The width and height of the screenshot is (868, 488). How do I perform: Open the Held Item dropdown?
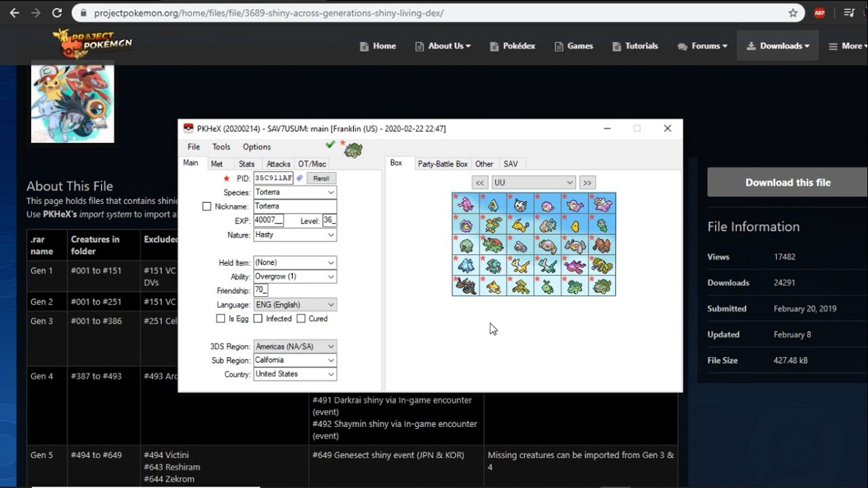pyautogui.click(x=295, y=262)
